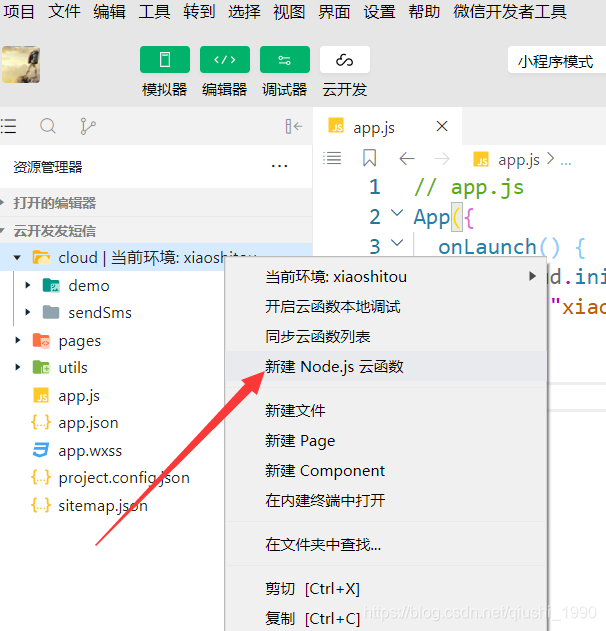Viewport: 606px width, 631px height.
Task: Toggle the 调试器 debugger panel button
Action: [x=284, y=60]
